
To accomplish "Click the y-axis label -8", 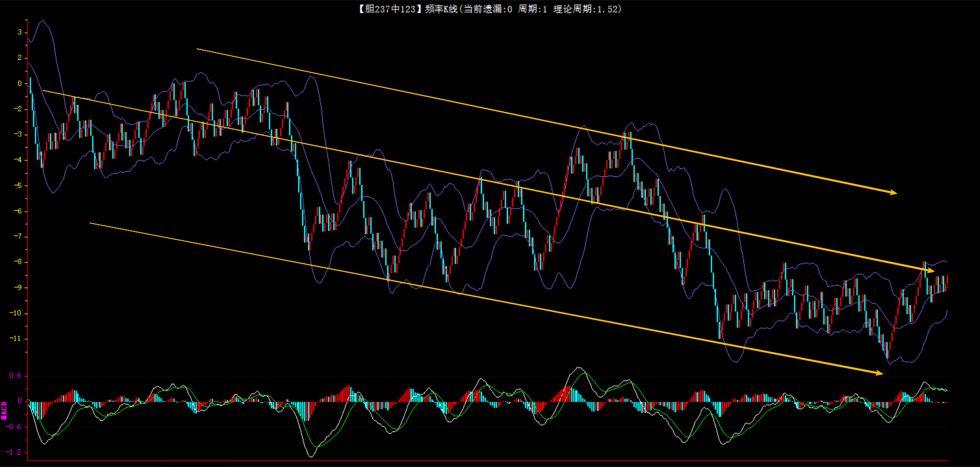I will pyautogui.click(x=17, y=262).
